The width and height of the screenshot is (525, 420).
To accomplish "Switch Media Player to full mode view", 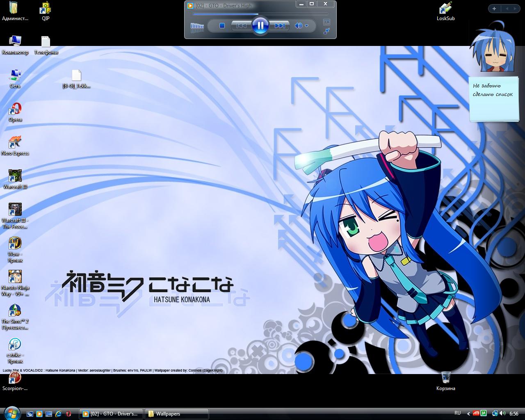I will tap(327, 22).
